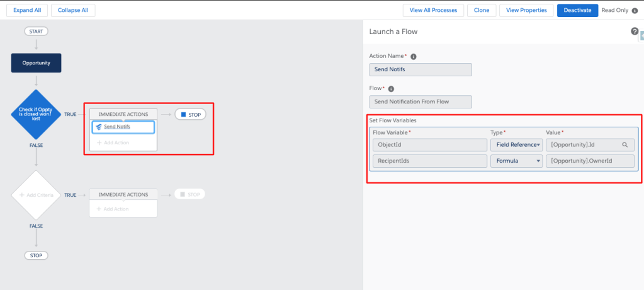Open the Field Reference type dropdown
The height and width of the screenshot is (290, 644).
coord(516,145)
